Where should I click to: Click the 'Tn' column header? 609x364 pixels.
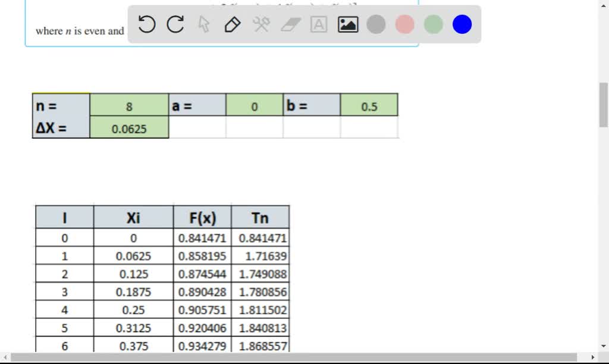pos(260,217)
